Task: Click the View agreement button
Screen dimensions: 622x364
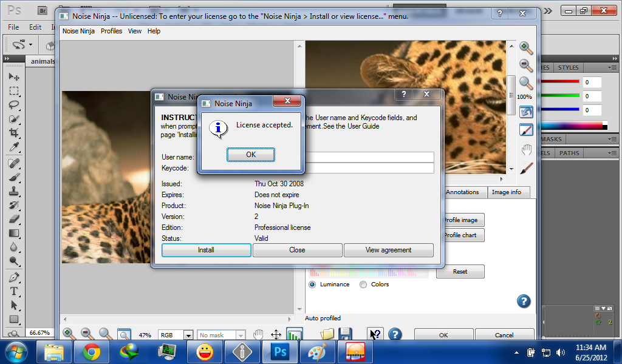Action: point(388,250)
